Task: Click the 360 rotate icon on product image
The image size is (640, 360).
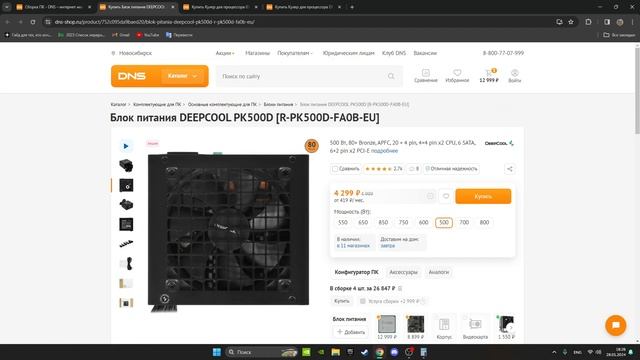Action: point(164,299)
